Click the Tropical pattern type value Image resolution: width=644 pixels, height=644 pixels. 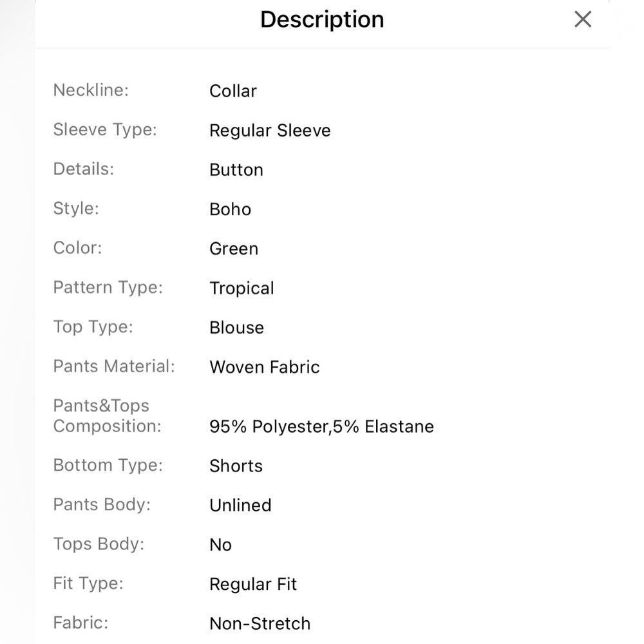(x=241, y=289)
